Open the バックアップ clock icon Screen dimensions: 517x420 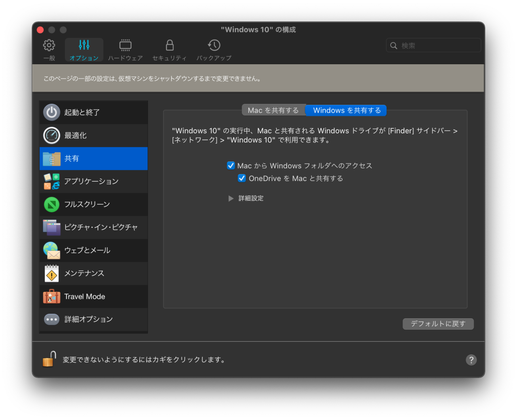coord(214,45)
